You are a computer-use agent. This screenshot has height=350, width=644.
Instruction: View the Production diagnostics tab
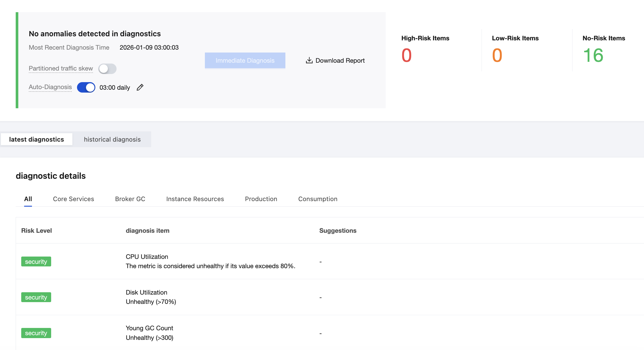click(x=261, y=199)
